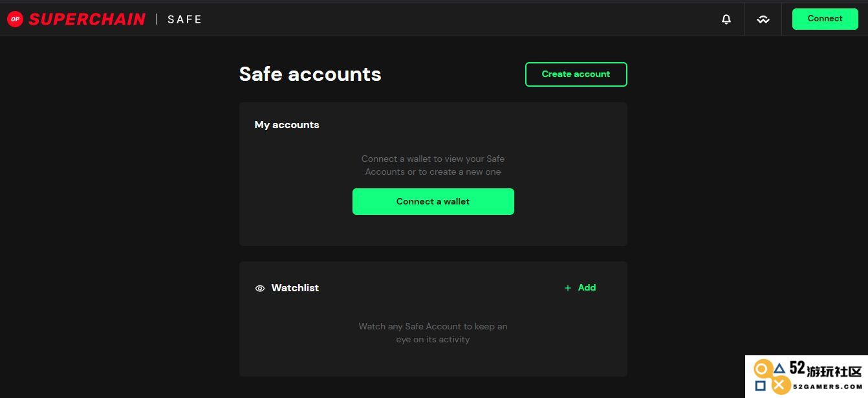
Task: Click the Create account button
Action: [576, 74]
